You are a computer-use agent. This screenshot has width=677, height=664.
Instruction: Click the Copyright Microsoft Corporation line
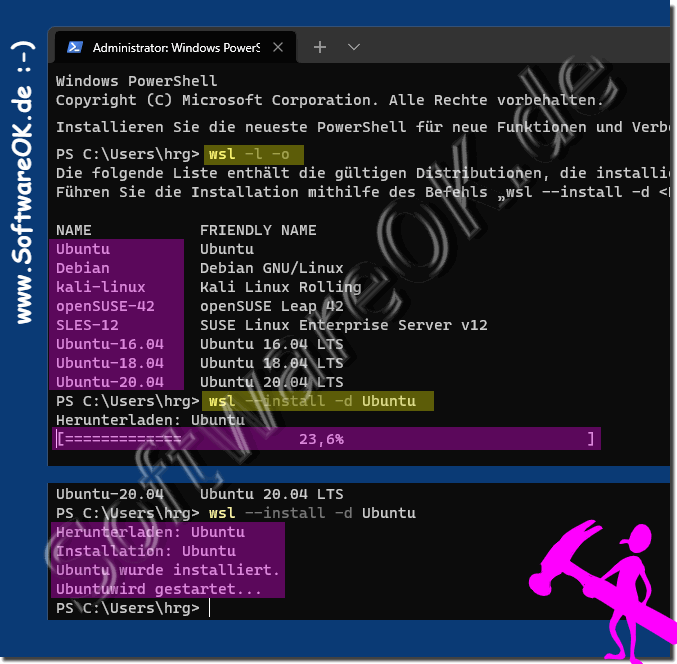tap(329, 100)
